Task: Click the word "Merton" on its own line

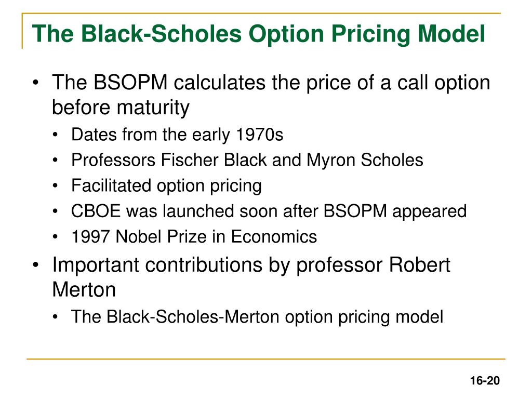Action: (84, 290)
